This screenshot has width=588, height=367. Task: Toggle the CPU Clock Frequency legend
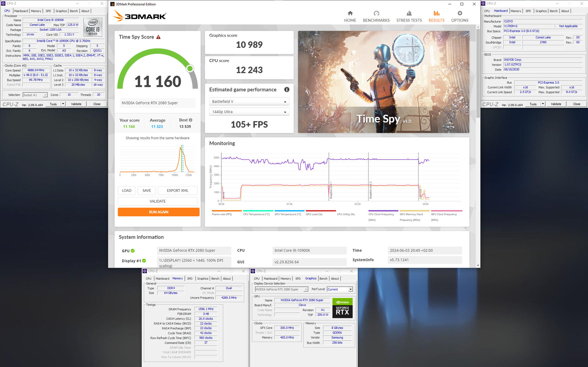coord(381,214)
